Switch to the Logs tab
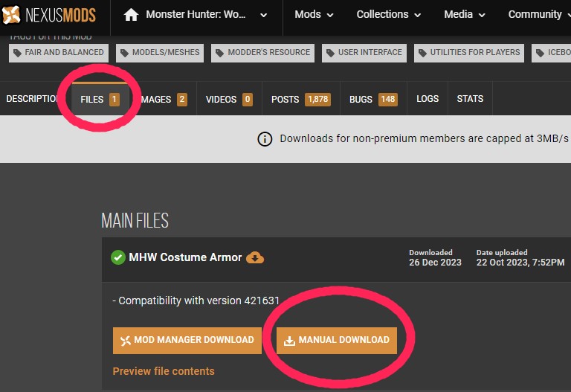571x392 pixels. (428, 99)
